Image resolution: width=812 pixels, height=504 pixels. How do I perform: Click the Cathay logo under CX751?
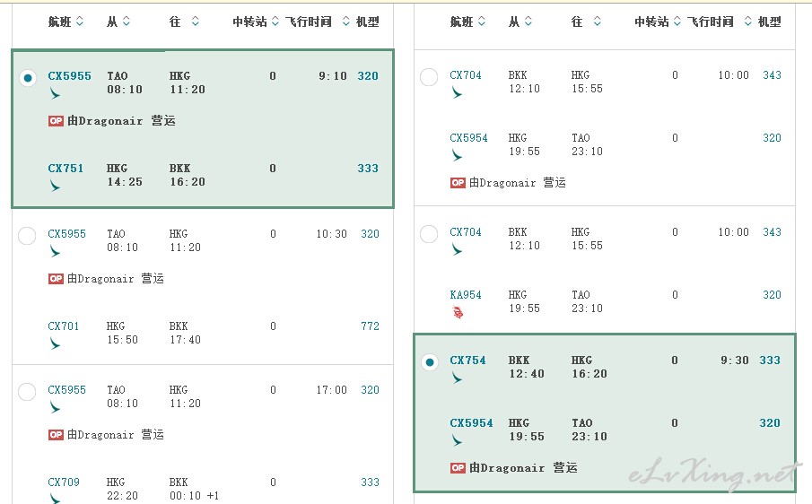click(x=55, y=186)
